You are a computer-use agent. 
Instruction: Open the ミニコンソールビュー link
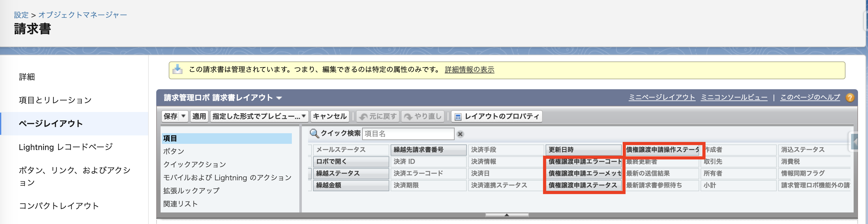tap(734, 98)
